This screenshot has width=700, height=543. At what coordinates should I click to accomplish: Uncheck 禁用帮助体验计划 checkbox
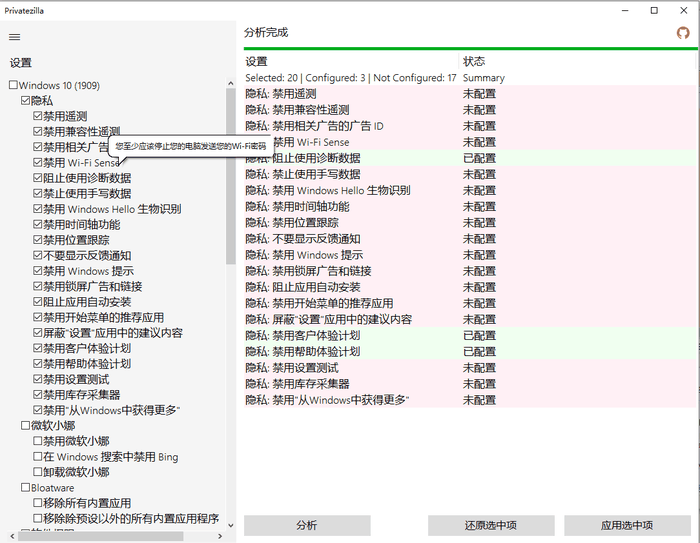coord(38,363)
